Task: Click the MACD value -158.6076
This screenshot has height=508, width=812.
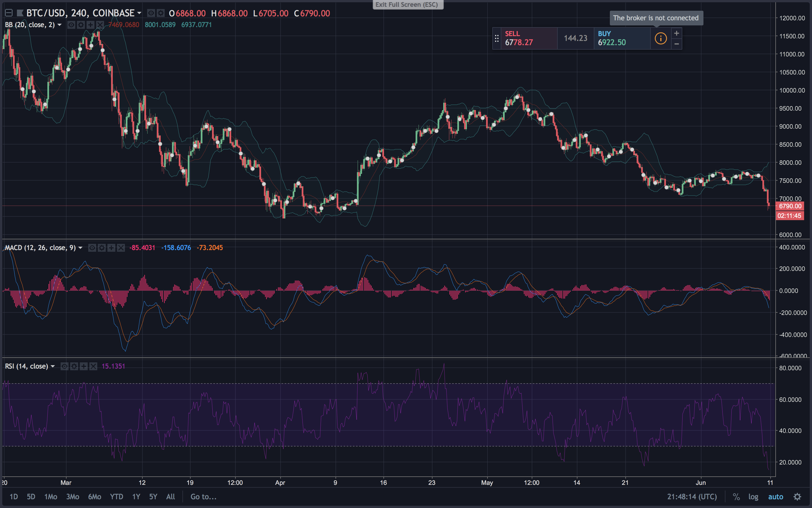Action: (176, 248)
